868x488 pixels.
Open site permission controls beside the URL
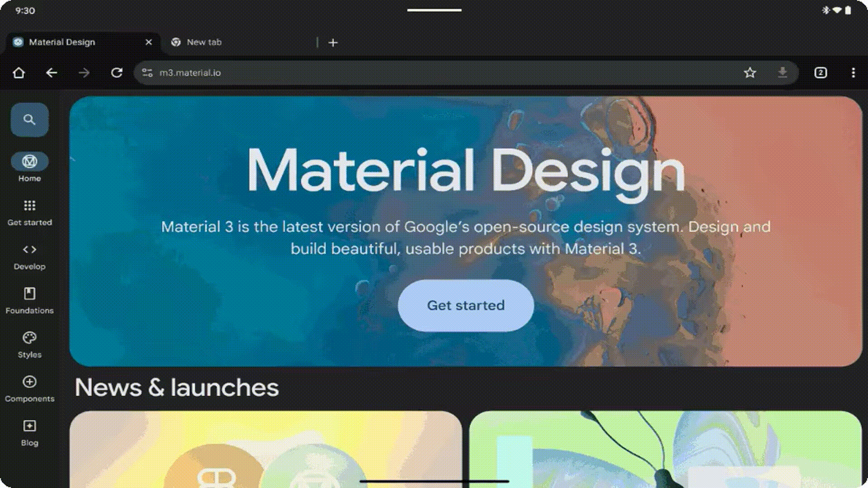pos(147,72)
